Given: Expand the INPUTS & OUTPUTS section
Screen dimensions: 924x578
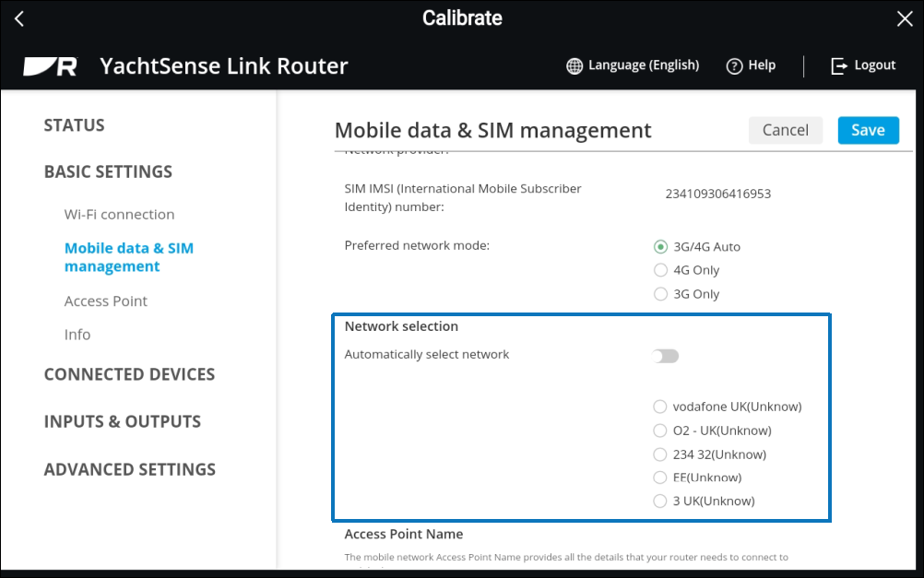Looking at the screenshot, I should coord(123,421).
